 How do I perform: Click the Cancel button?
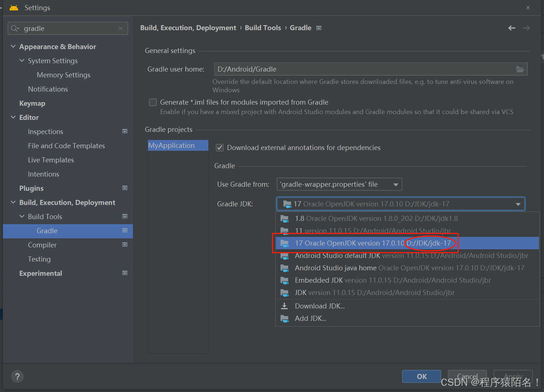[x=467, y=376]
